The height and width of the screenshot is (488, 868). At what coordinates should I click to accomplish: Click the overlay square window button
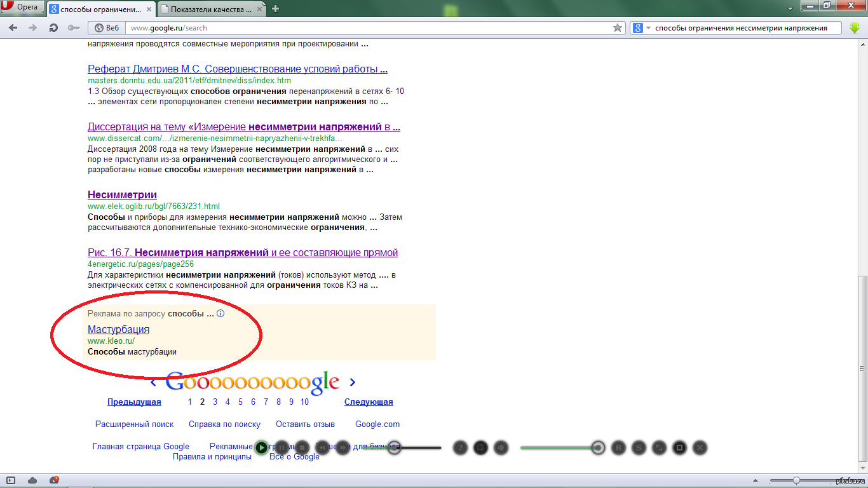click(x=679, y=447)
